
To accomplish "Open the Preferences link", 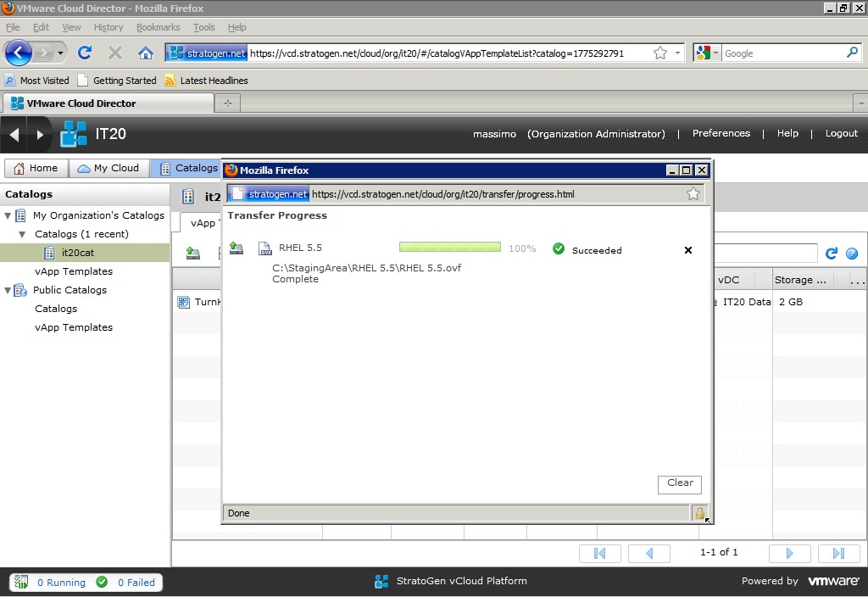I will click(721, 133).
